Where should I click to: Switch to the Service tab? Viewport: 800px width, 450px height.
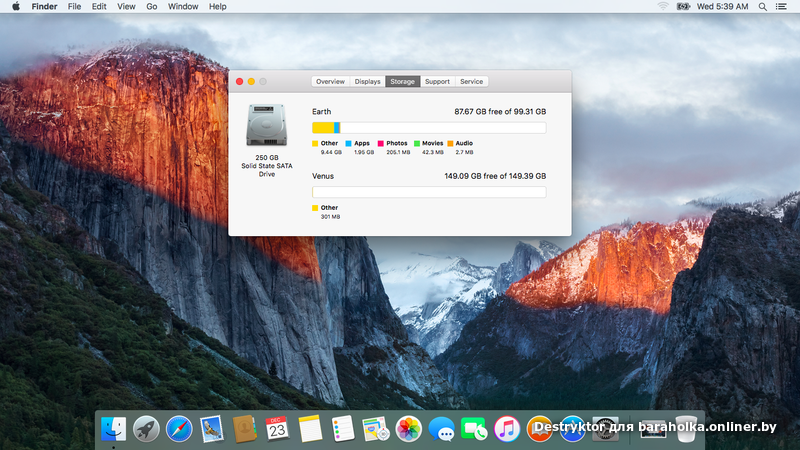[x=471, y=82]
